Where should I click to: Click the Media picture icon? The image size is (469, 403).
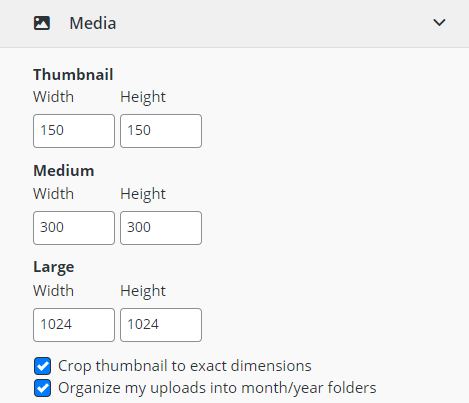point(42,23)
